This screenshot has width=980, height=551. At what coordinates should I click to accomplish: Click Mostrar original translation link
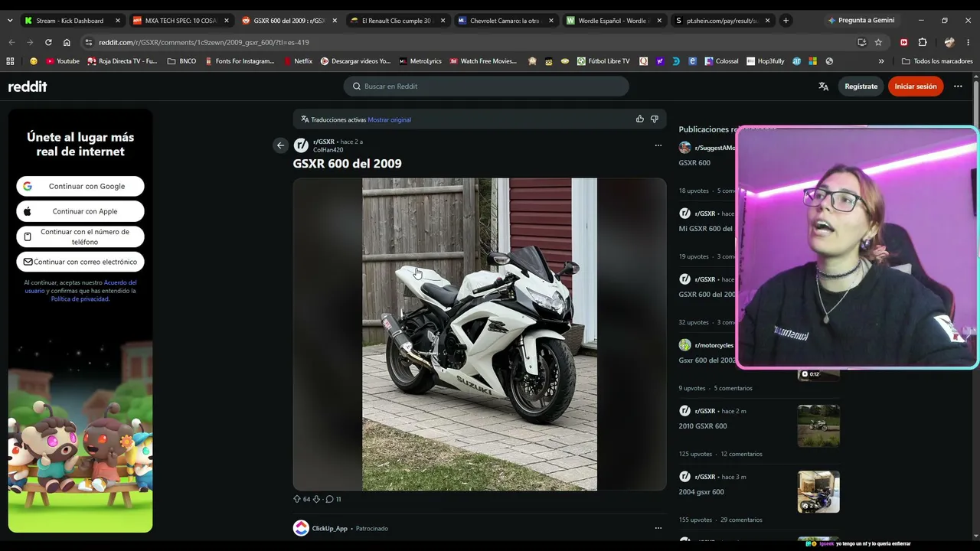389,119
